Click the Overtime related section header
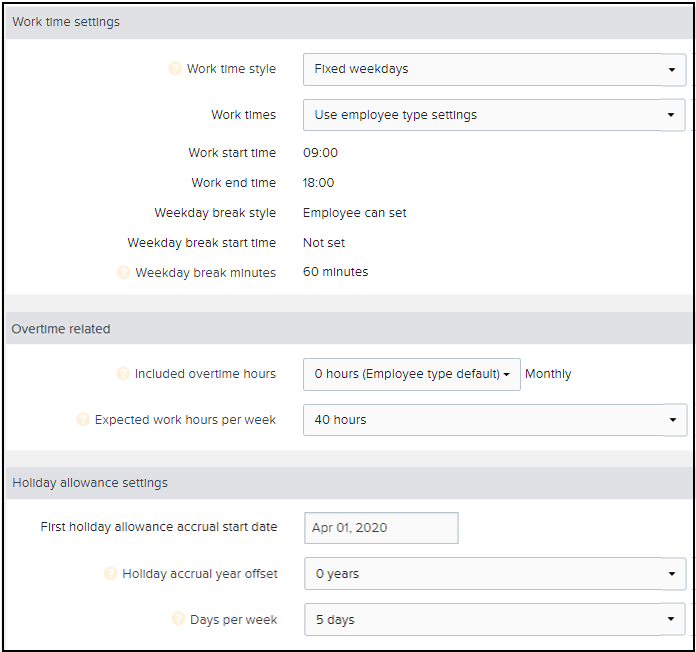Image resolution: width=696 pixels, height=652 pixels. [x=349, y=328]
